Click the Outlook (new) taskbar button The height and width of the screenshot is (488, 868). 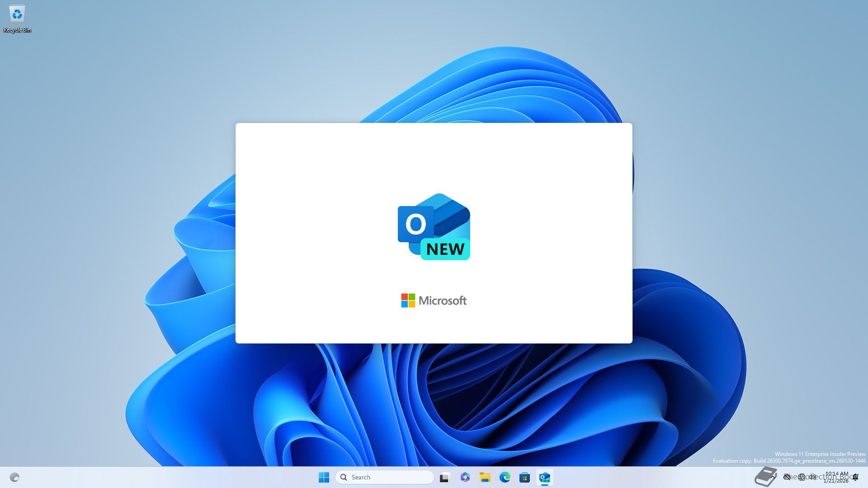tap(544, 477)
